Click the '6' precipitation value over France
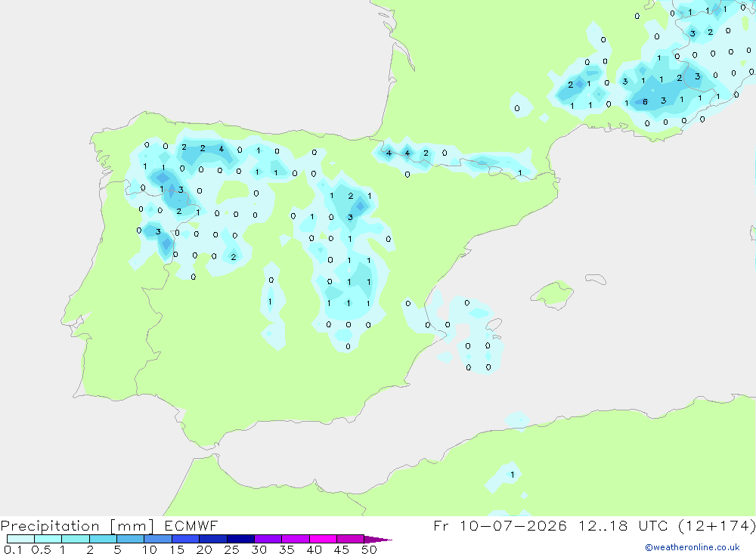Screen dimensions: 756x554 coord(645,102)
